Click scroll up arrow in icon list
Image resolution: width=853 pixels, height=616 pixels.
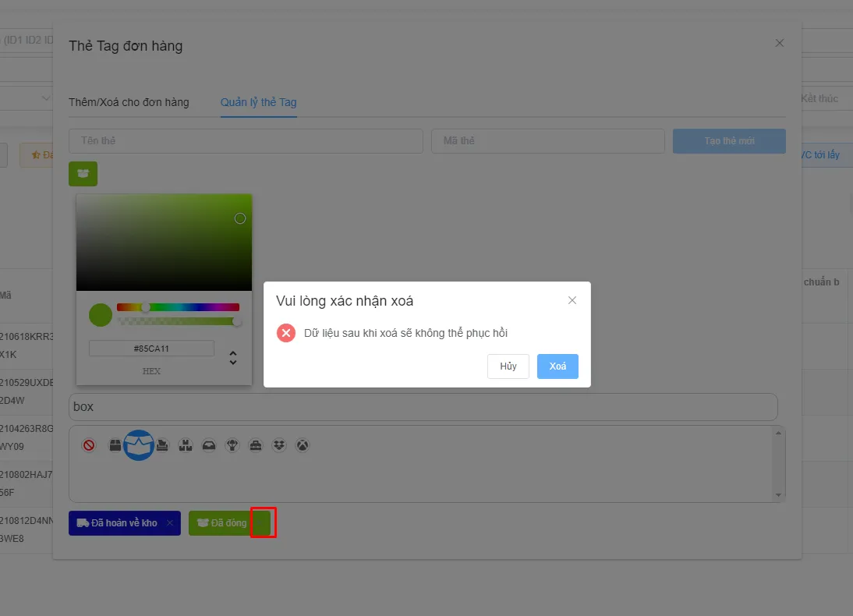[778, 434]
